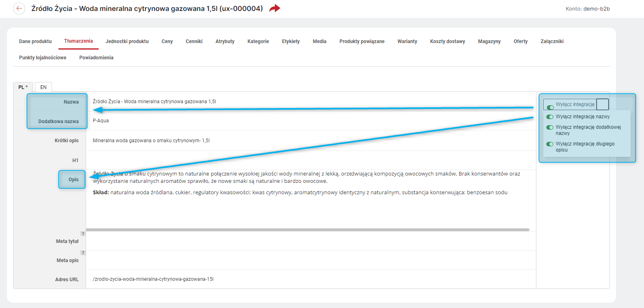
Task: Click the Krótki opis label
Action: pos(67,141)
